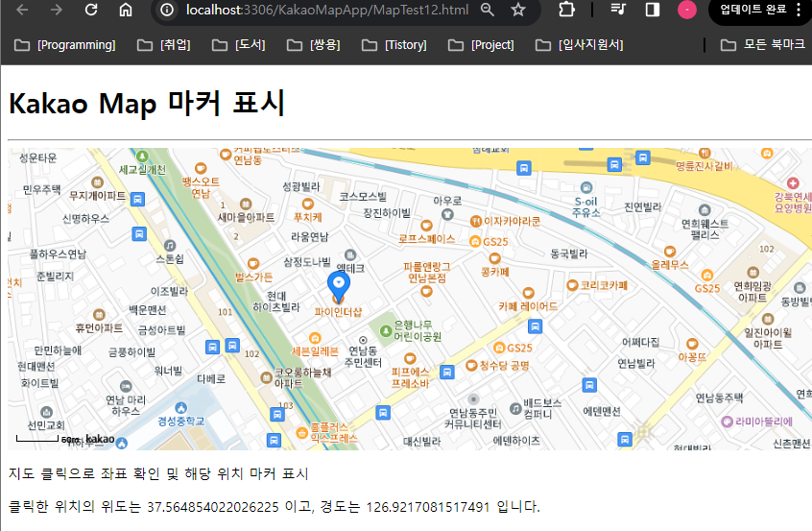Reload the page with the refresh icon
The width and height of the screenshot is (812, 531).
click(x=91, y=10)
